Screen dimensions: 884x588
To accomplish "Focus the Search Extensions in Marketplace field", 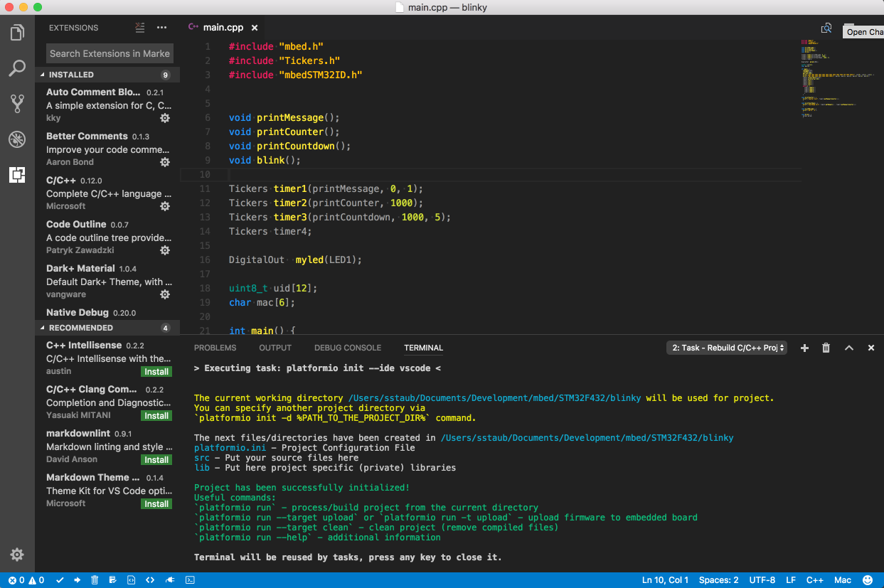I will (110, 53).
